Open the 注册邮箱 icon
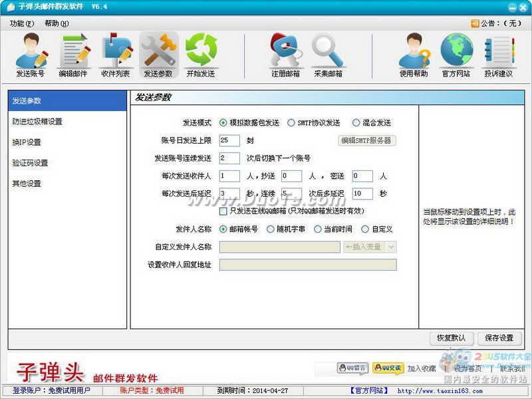Viewport: 532px width, 399px height. pyautogui.click(x=286, y=55)
